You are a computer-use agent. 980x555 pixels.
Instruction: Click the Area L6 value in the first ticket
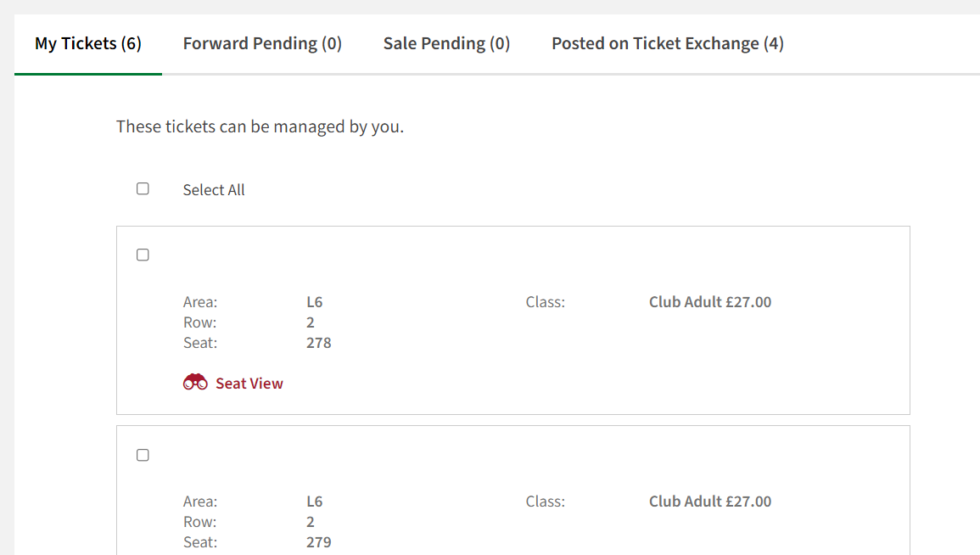[x=315, y=302]
